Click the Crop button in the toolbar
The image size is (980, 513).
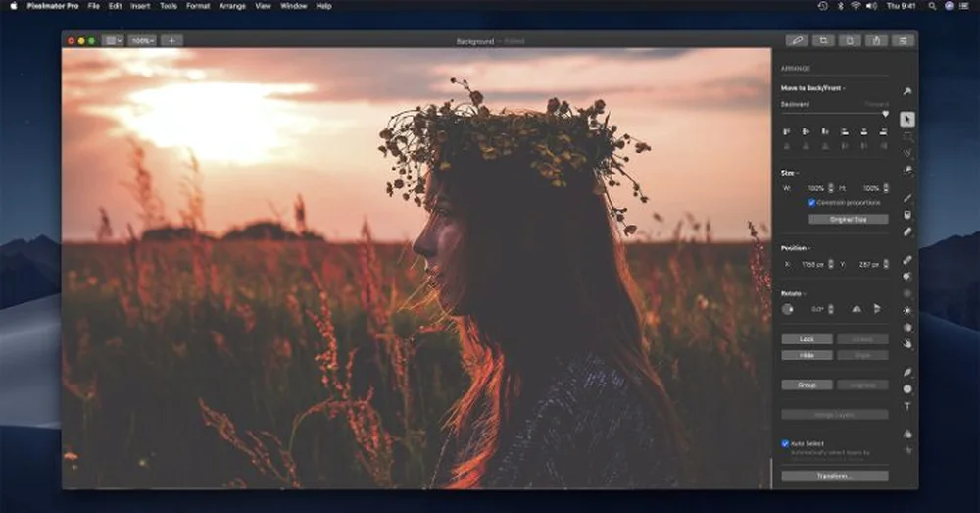tap(823, 40)
